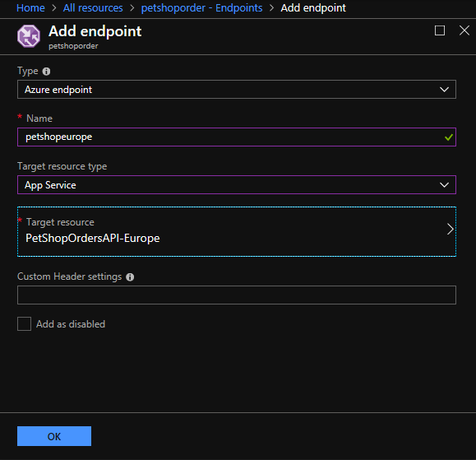476x460 pixels.
Task: Open the Type dropdown showing Azure endpoint
Action: [237, 90]
